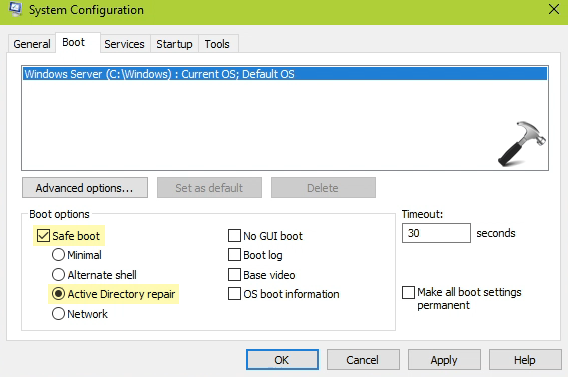Click the Set as default button
This screenshot has height=377, width=568.
209,188
